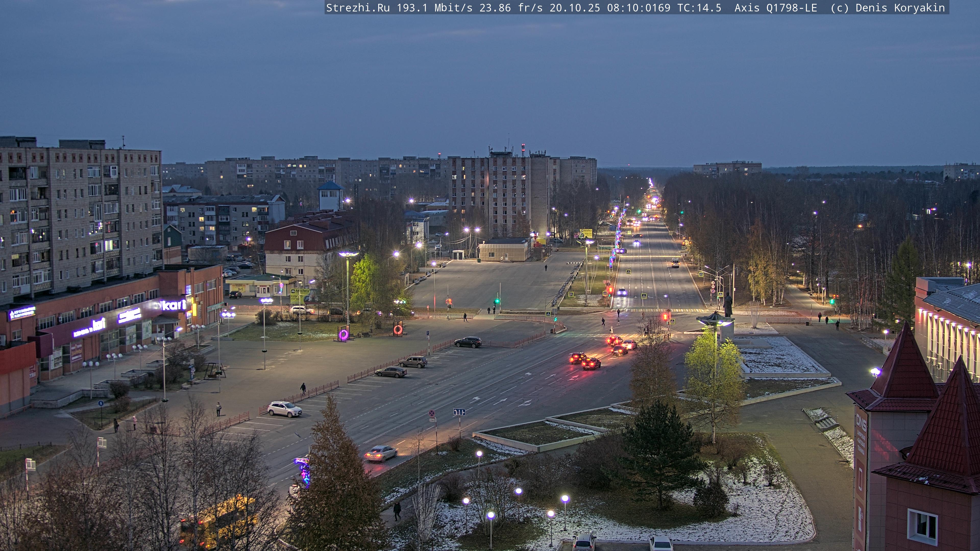Click the blue parking P sign
The height and width of the screenshot is (551, 980).
tap(428, 333)
